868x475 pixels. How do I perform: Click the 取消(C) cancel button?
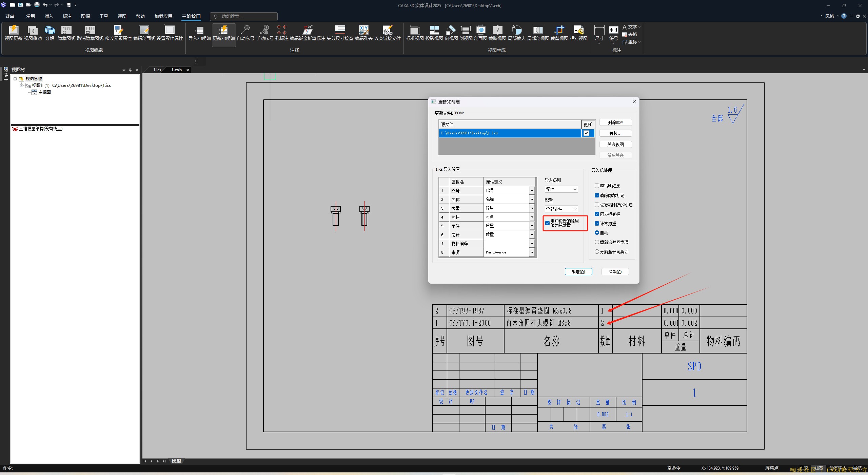pos(615,272)
